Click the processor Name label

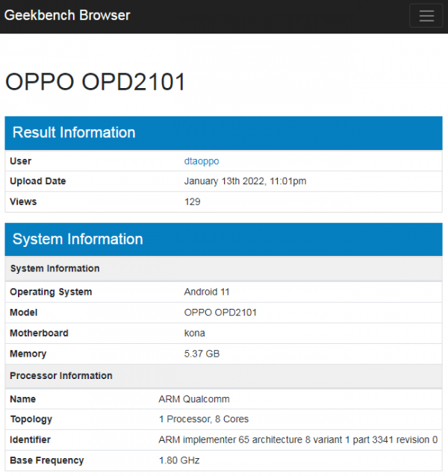[23, 399]
